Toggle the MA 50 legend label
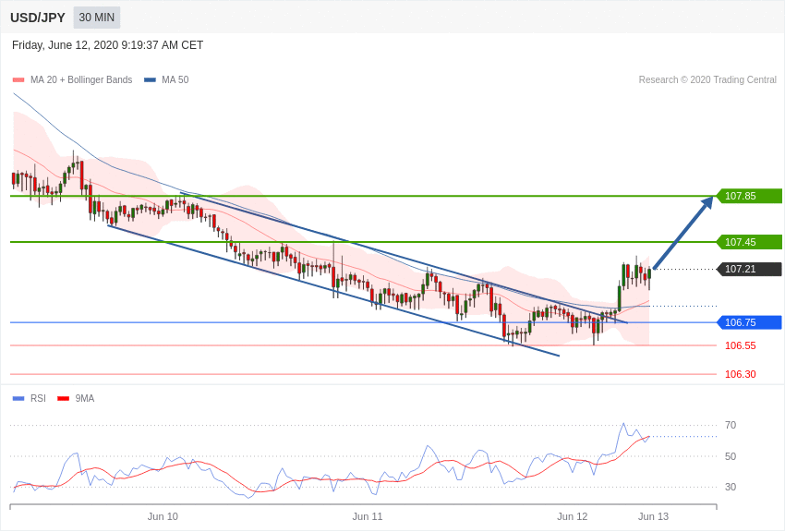 (x=175, y=80)
